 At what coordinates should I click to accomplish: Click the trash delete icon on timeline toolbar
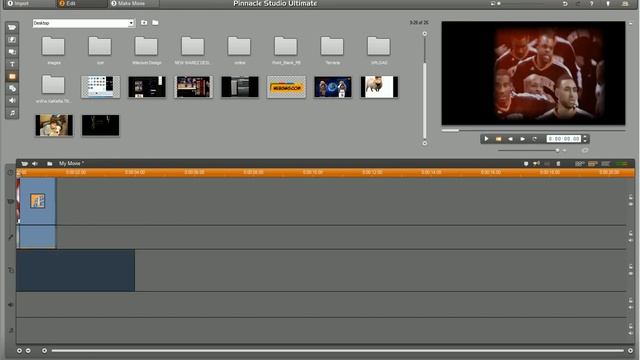tap(558, 164)
